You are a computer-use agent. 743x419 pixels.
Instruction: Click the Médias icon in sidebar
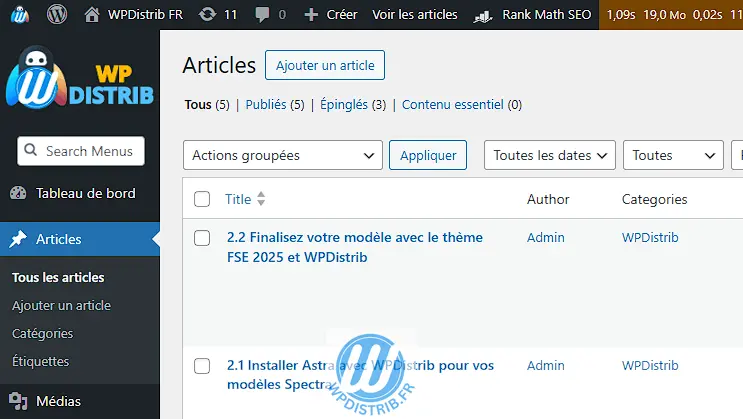point(18,401)
